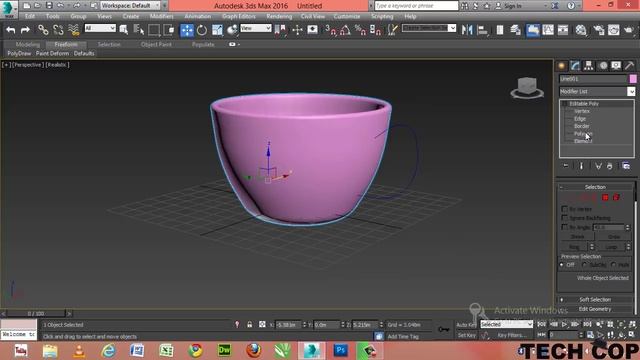Open the Display command panel tab
Screen dimensions: 640x360
[616, 66]
